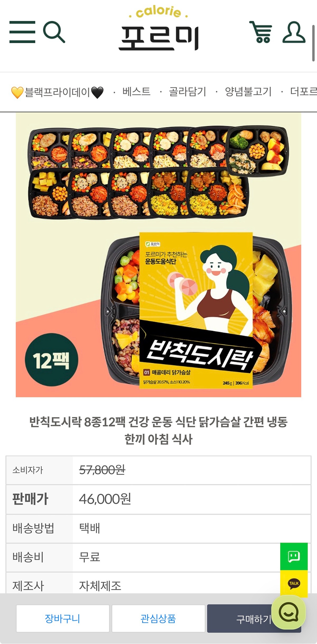Buy now with 구매하기 button
Image resolution: width=317 pixels, height=644 pixels.
click(254, 619)
